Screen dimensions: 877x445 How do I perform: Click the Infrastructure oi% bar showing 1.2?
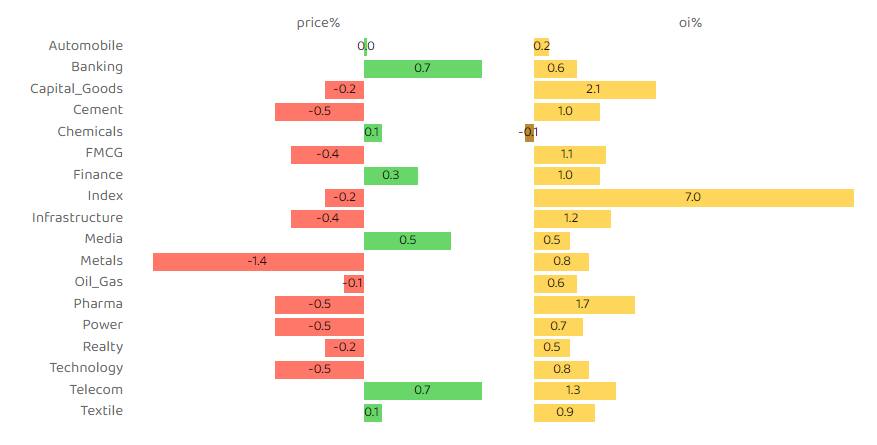pyautogui.click(x=572, y=218)
